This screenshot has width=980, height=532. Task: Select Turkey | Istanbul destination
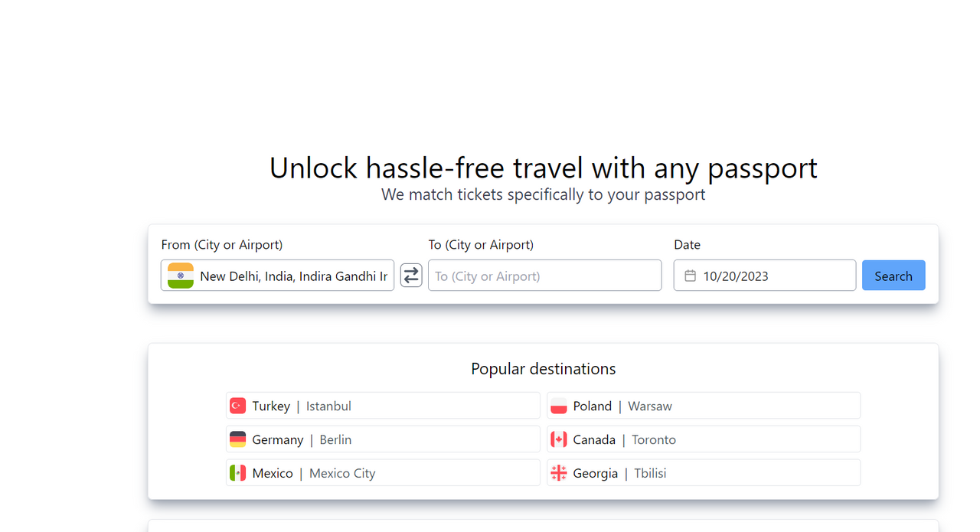(383, 406)
